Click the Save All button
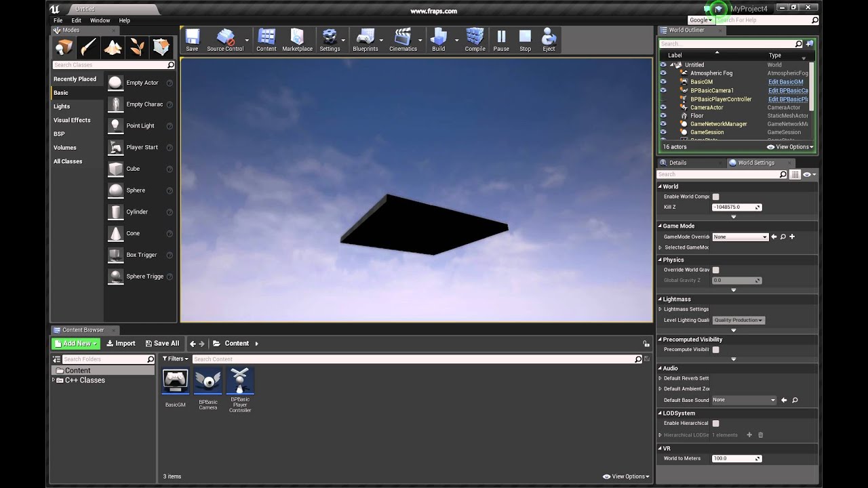 tap(161, 344)
